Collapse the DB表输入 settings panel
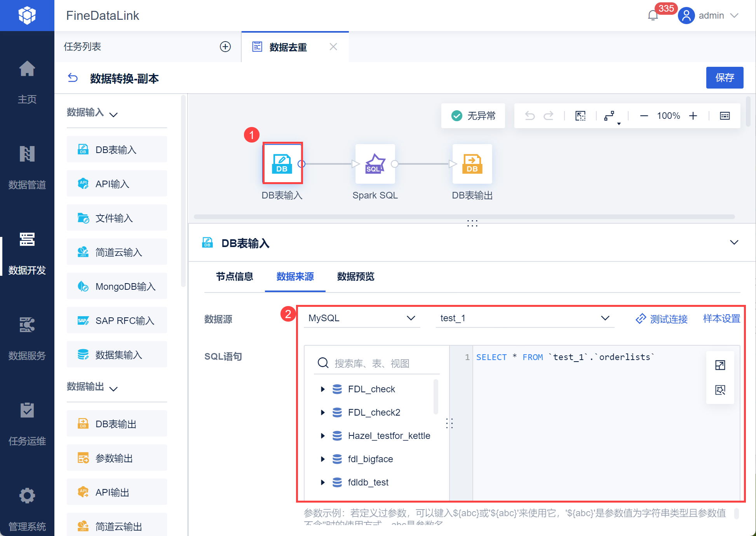The height and width of the screenshot is (536, 756). tap(734, 242)
